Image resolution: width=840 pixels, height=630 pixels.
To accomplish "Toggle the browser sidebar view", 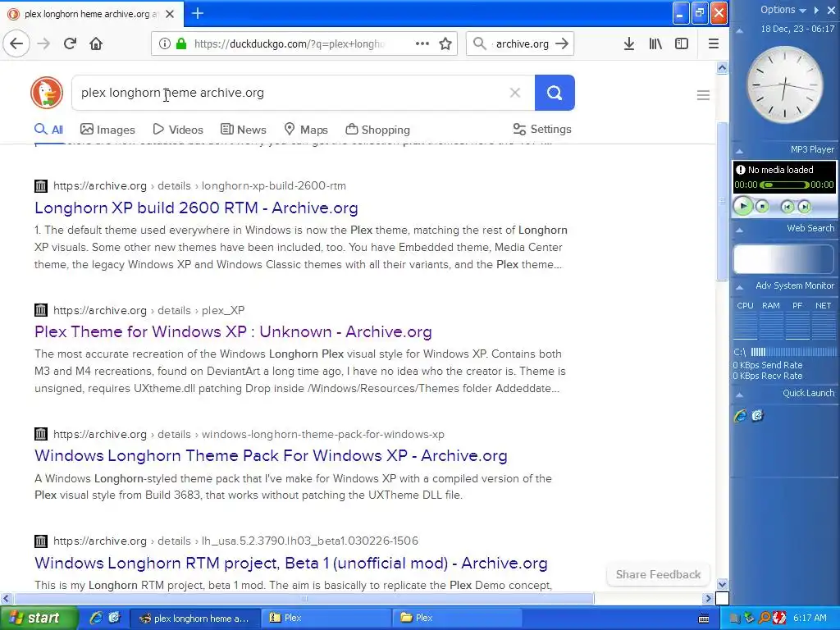I will [x=682, y=44].
